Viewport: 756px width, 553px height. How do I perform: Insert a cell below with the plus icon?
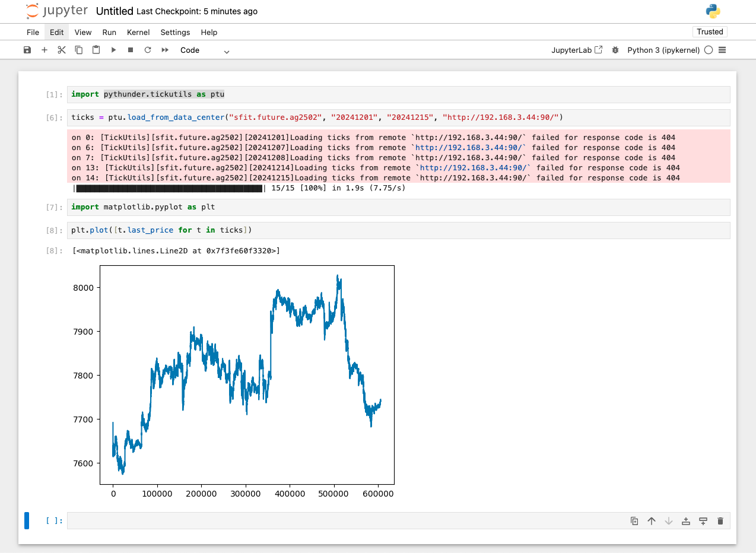[x=44, y=50]
